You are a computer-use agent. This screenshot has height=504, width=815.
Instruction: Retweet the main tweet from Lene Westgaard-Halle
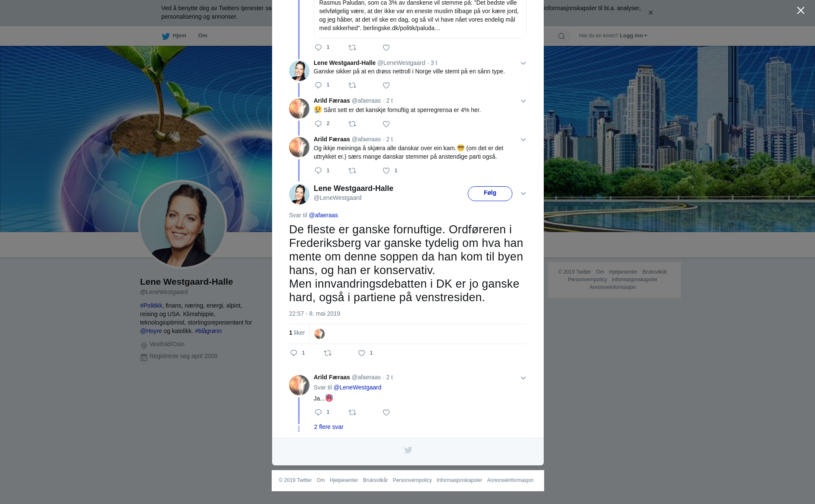pyautogui.click(x=328, y=353)
